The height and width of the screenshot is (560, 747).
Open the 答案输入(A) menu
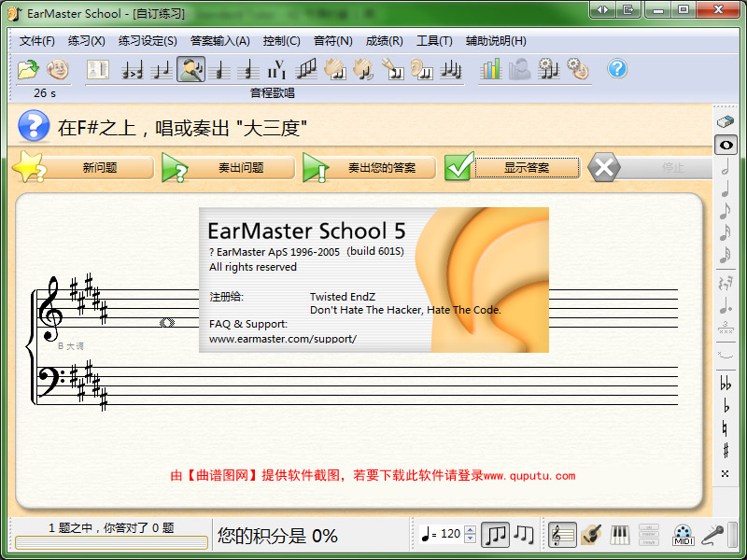coord(220,41)
